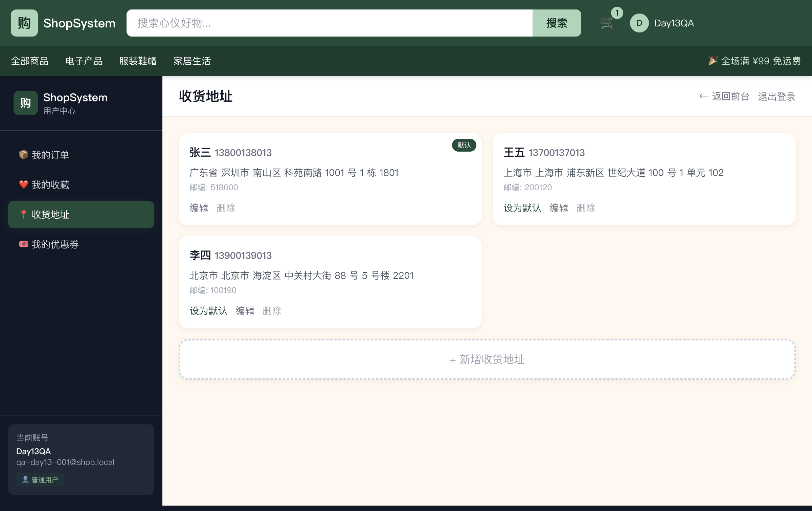Click 退出登录 link

click(777, 96)
